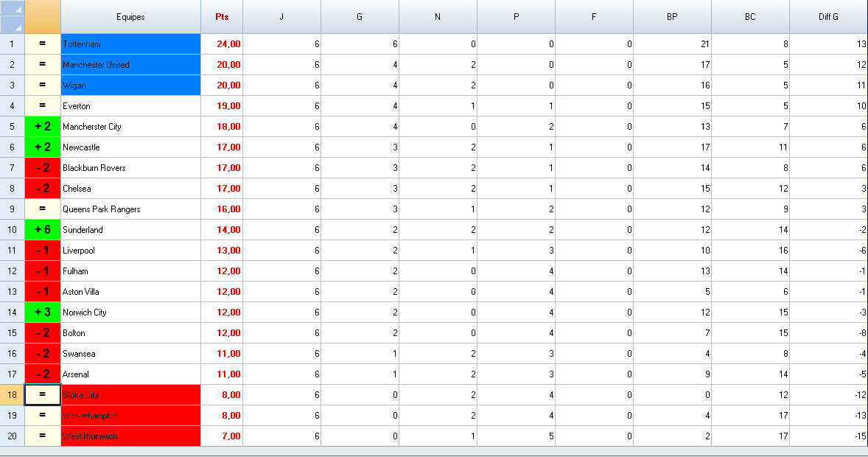
Task: Click the -2 rank change for Arsenal
Action: tap(43, 374)
